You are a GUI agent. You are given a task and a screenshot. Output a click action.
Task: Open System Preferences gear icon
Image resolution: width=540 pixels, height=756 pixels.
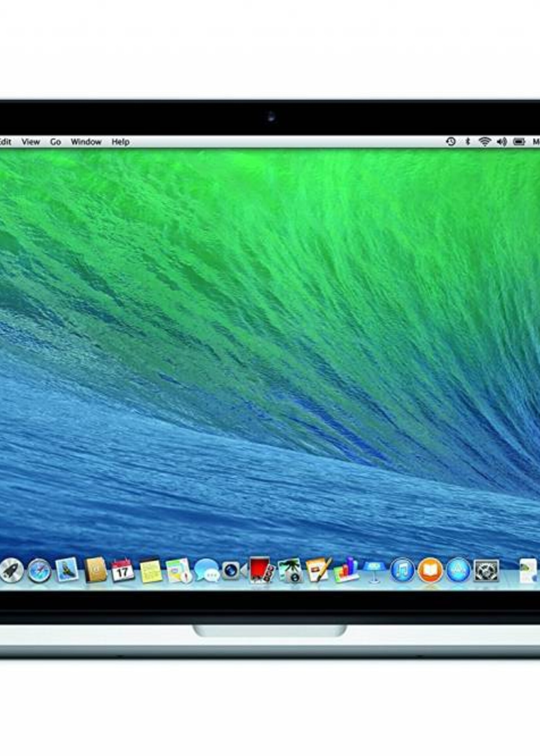(486, 570)
